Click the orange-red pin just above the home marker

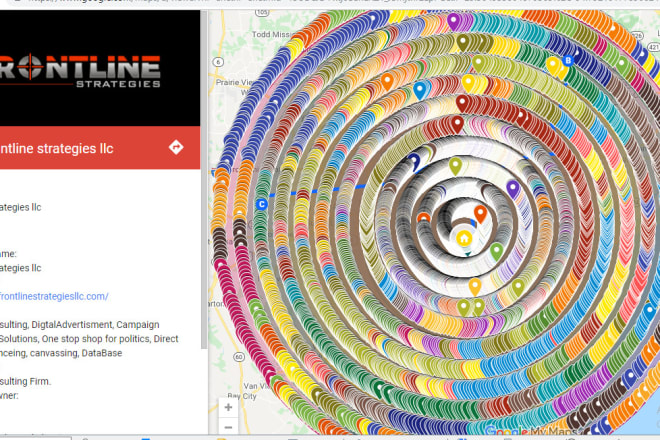pyautogui.click(x=480, y=214)
